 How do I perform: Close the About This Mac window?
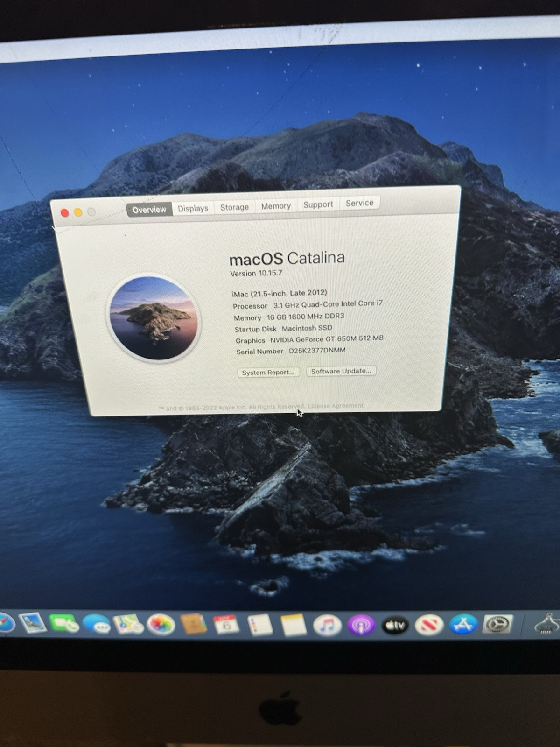point(65,213)
